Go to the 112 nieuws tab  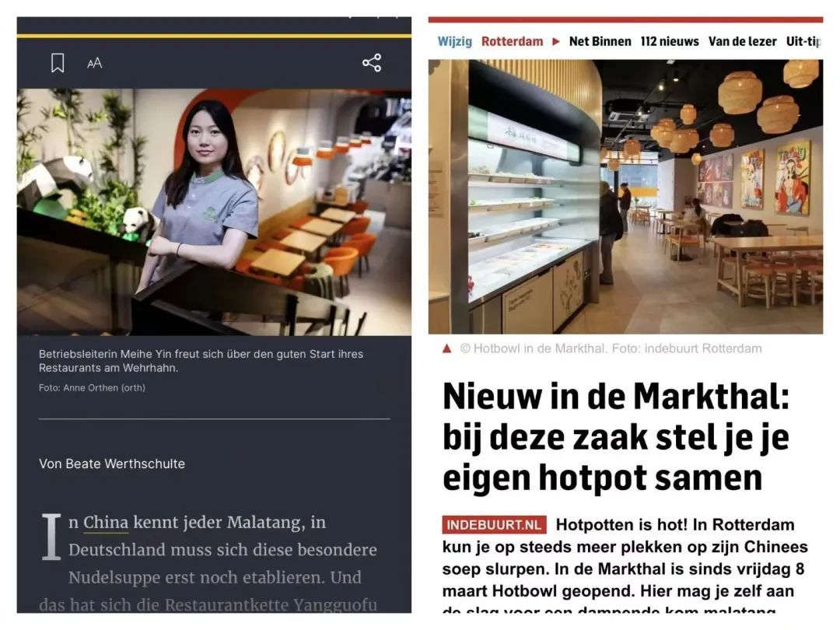tap(670, 41)
